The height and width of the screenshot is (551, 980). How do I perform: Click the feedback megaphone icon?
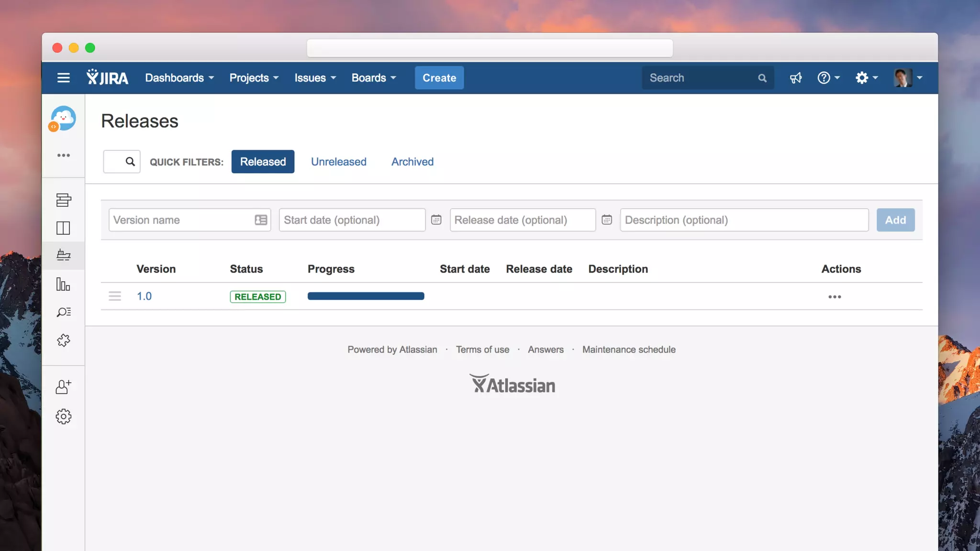click(x=795, y=78)
